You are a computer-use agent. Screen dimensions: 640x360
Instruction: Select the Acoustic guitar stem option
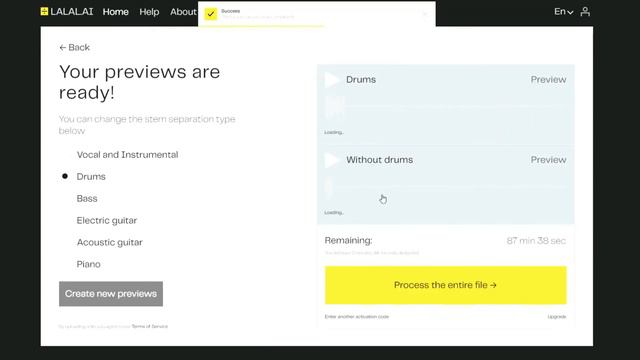(x=109, y=242)
